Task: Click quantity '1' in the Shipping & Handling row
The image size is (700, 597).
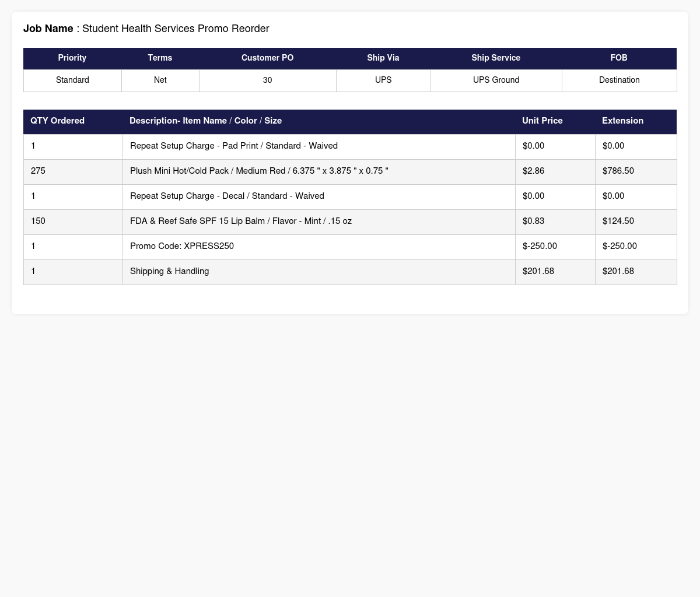Action: (73, 272)
